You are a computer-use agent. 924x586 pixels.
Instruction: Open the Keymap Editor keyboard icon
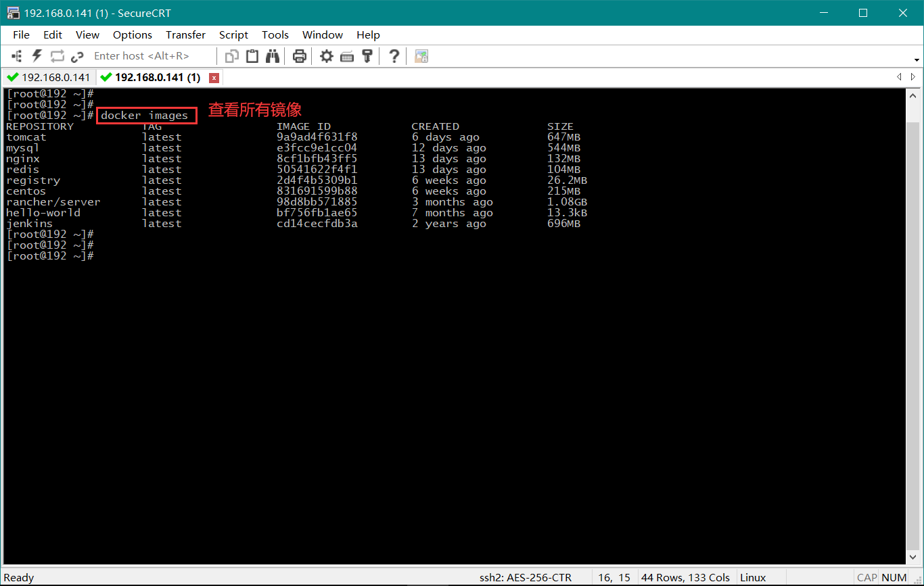(x=347, y=56)
